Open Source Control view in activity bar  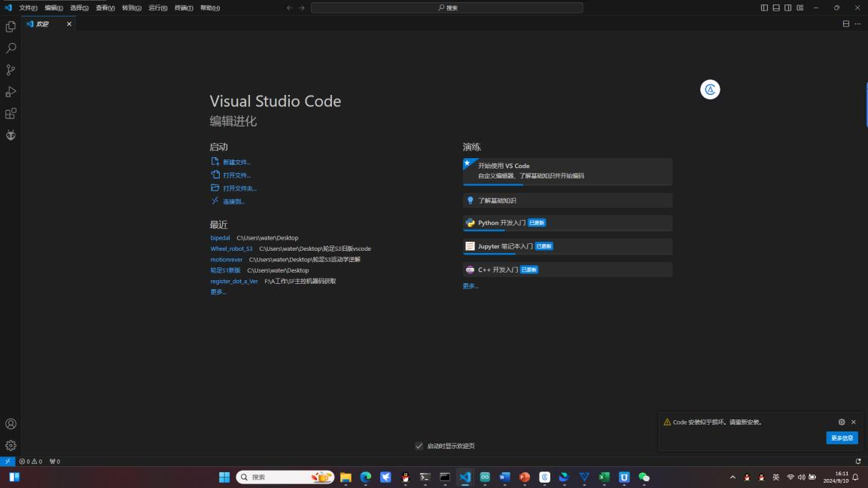pos(11,70)
